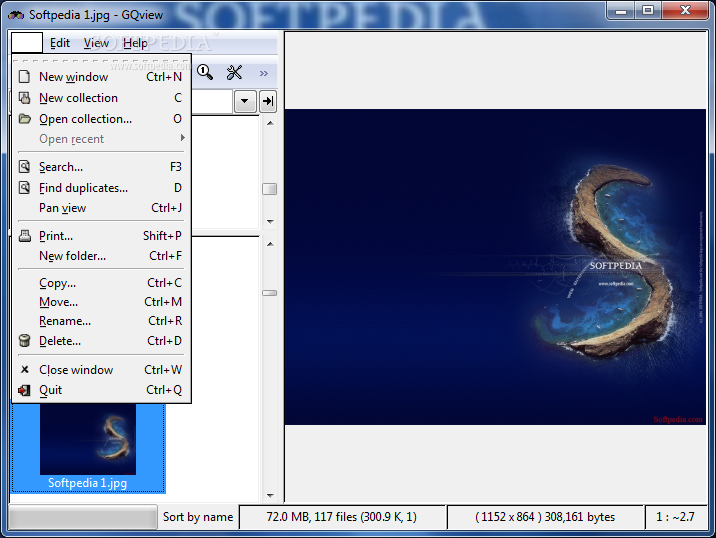The image size is (716, 538).
Task: Click the folder list scrollbar thumb
Action: (269, 189)
